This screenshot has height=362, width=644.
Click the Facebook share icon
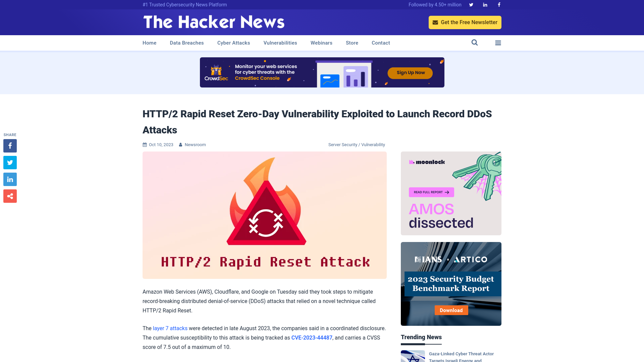click(x=10, y=145)
